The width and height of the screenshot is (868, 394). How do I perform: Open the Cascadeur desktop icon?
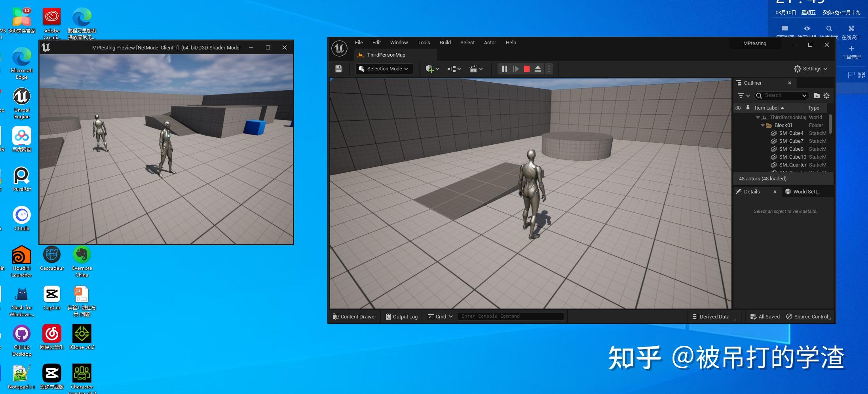(x=52, y=258)
